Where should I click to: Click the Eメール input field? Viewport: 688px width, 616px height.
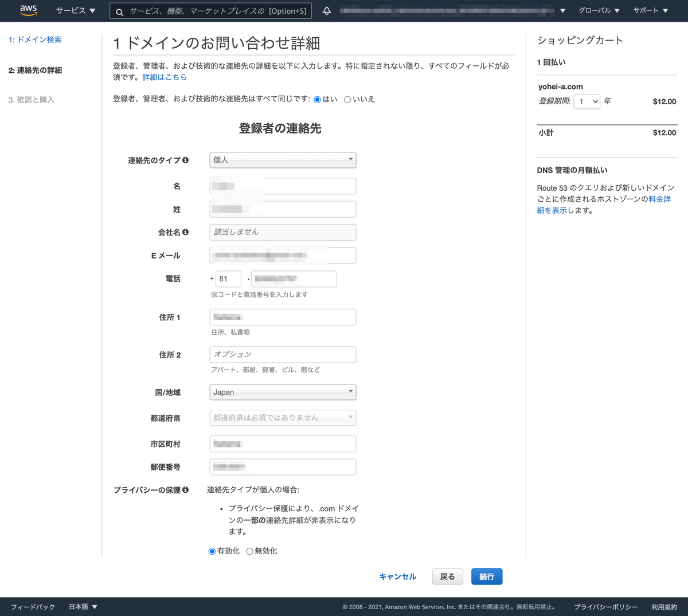pyautogui.click(x=283, y=255)
